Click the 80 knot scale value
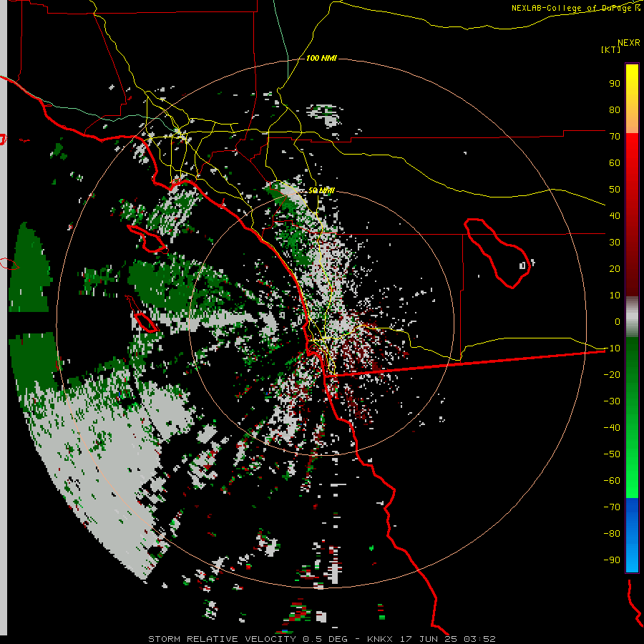The height and width of the screenshot is (644, 644). (615, 109)
